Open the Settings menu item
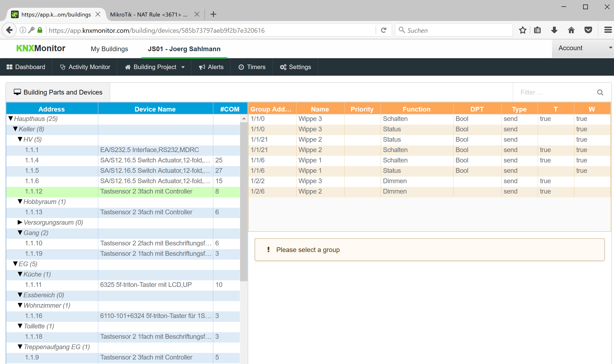Screen dimensions: 614x364 tap(295, 67)
